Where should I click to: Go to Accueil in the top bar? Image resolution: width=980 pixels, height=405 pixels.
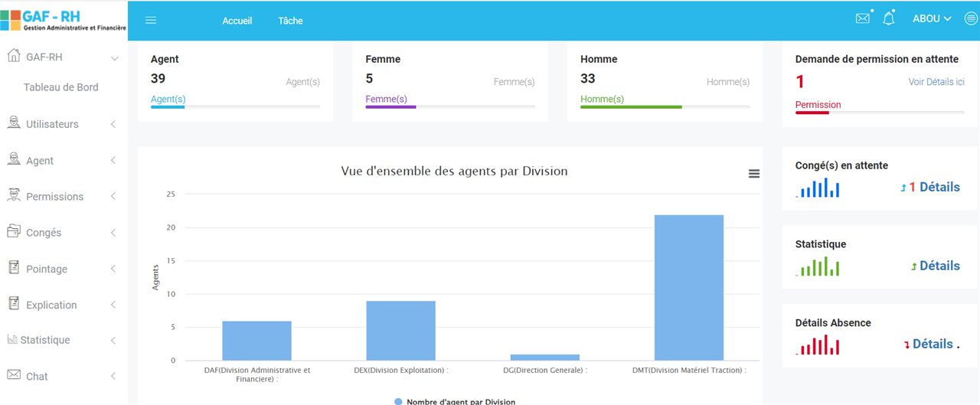(x=237, y=21)
